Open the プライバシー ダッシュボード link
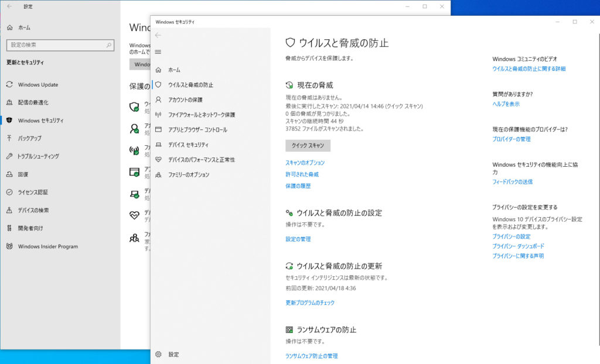 click(518, 246)
